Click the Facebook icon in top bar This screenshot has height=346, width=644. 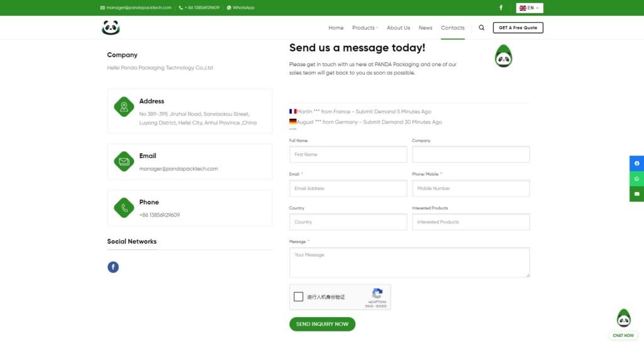click(501, 8)
